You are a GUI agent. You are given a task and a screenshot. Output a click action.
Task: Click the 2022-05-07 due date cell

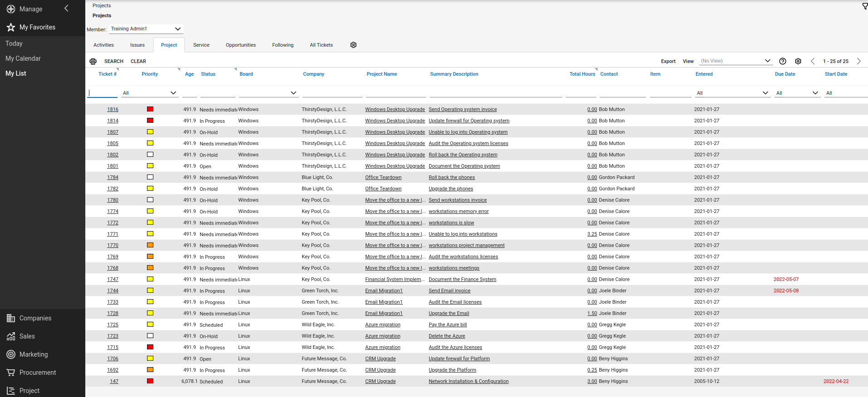pos(786,279)
